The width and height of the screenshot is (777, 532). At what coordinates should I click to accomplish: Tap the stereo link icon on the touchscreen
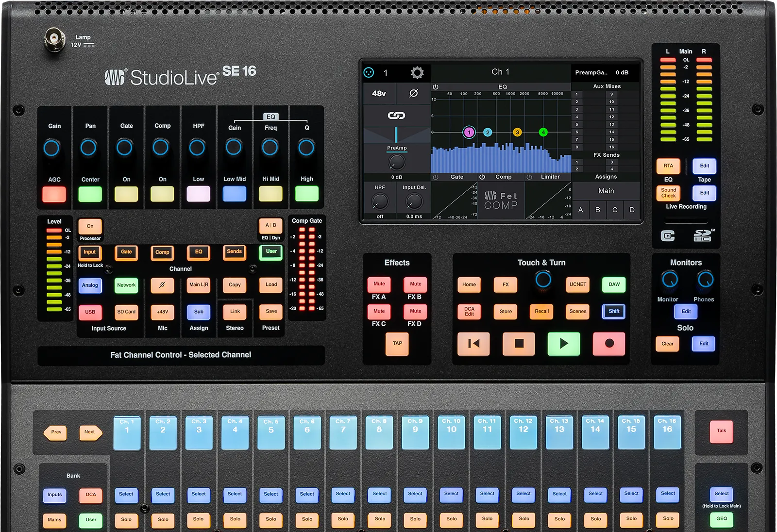point(396,116)
